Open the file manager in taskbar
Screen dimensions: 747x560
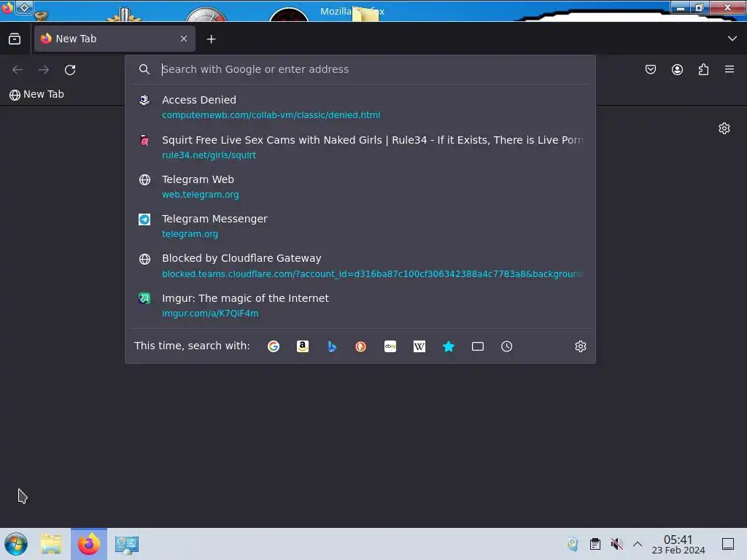[52, 544]
